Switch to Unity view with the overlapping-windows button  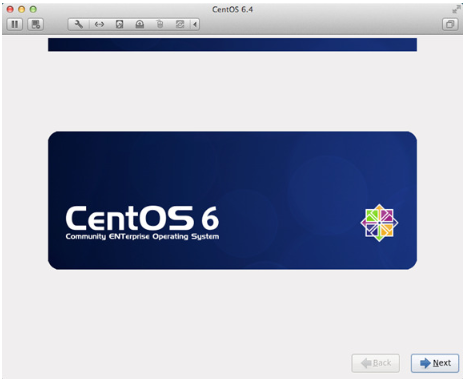[x=450, y=24]
